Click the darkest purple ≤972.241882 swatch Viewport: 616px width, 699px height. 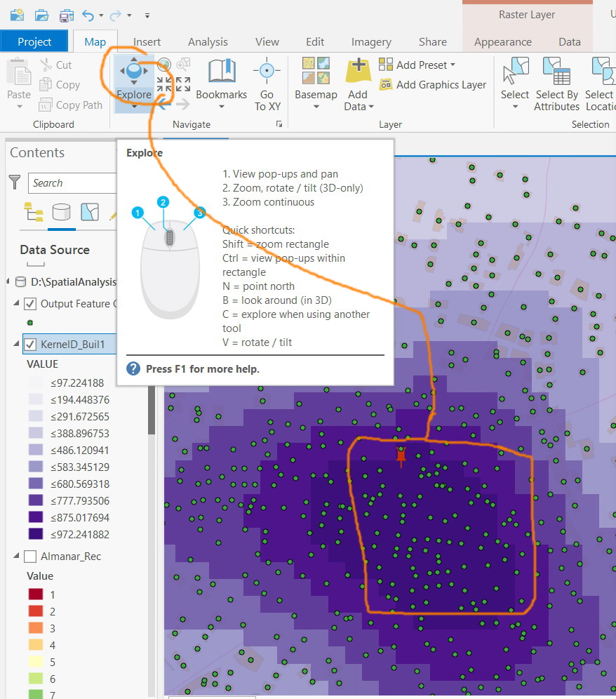click(x=35, y=534)
